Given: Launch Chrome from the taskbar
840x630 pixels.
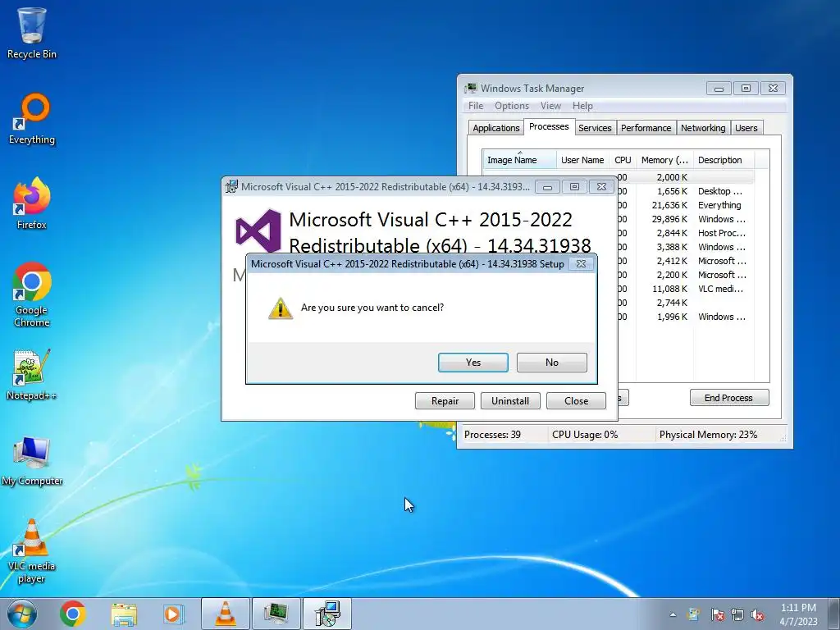Looking at the screenshot, I should pos(73,614).
